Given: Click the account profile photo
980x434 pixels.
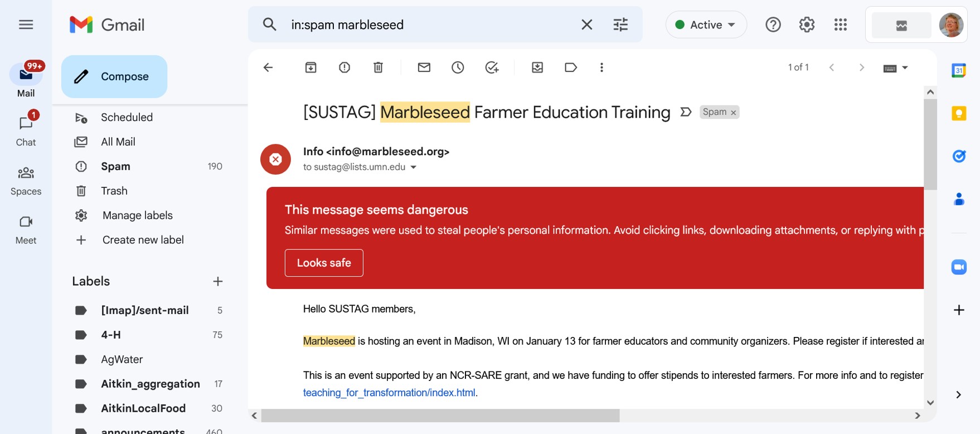Looking at the screenshot, I should pos(951,25).
